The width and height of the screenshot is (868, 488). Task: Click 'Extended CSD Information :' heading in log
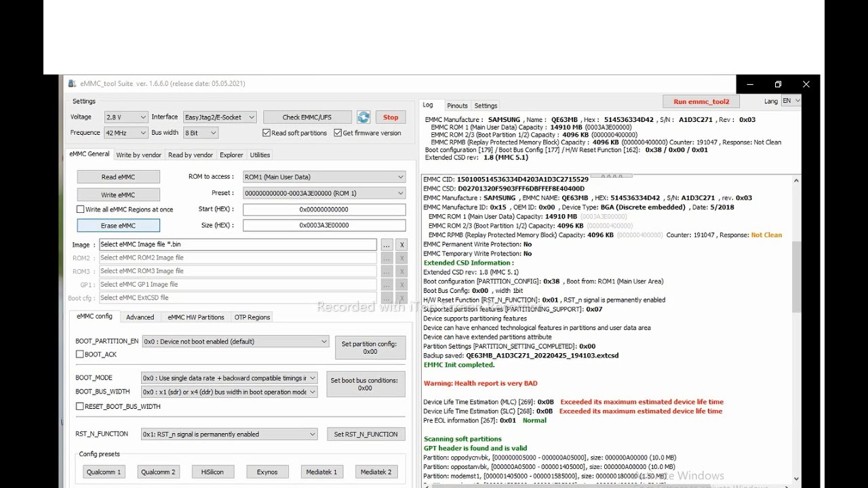click(x=469, y=263)
